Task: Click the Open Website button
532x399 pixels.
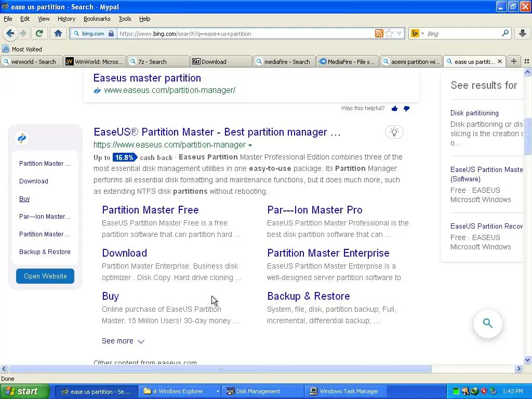Action: (45, 276)
